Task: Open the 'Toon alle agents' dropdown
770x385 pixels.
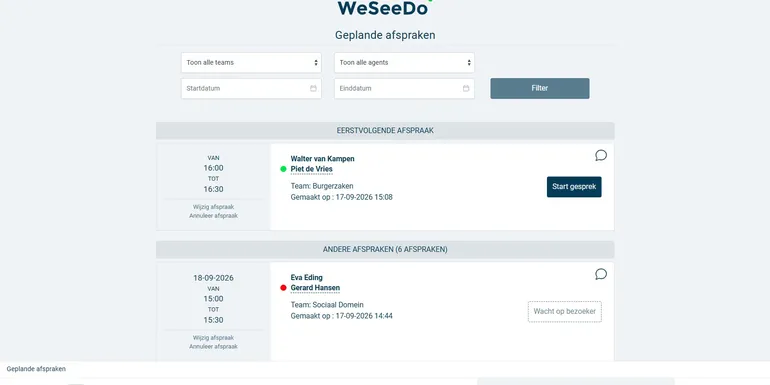Action: (405, 63)
